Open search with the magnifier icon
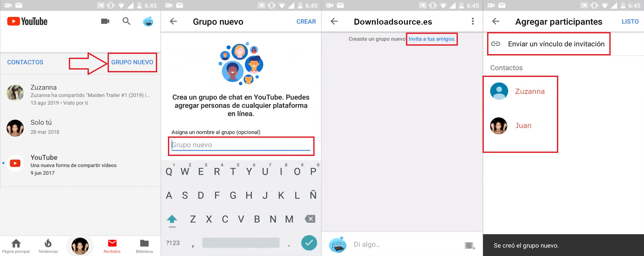 126,21
